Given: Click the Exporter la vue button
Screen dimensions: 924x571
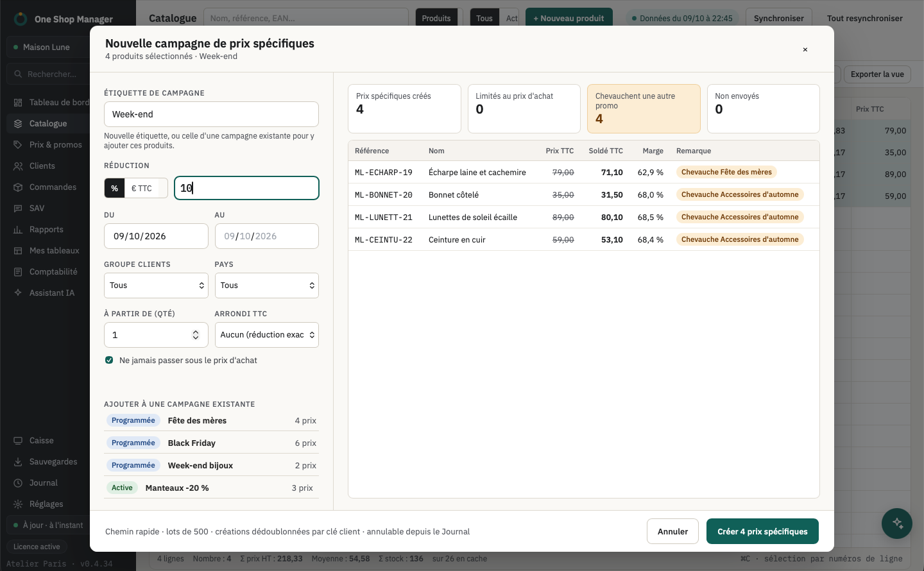Looking at the screenshot, I should (x=877, y=74).
